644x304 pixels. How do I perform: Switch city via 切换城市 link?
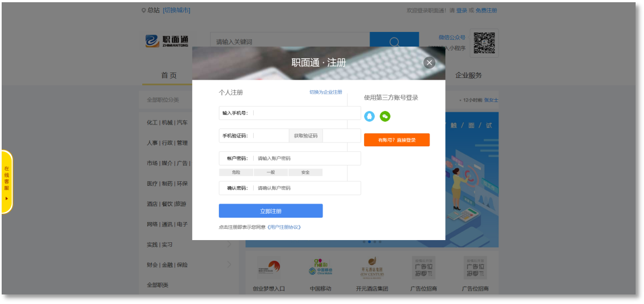click(x=176, y=10)
